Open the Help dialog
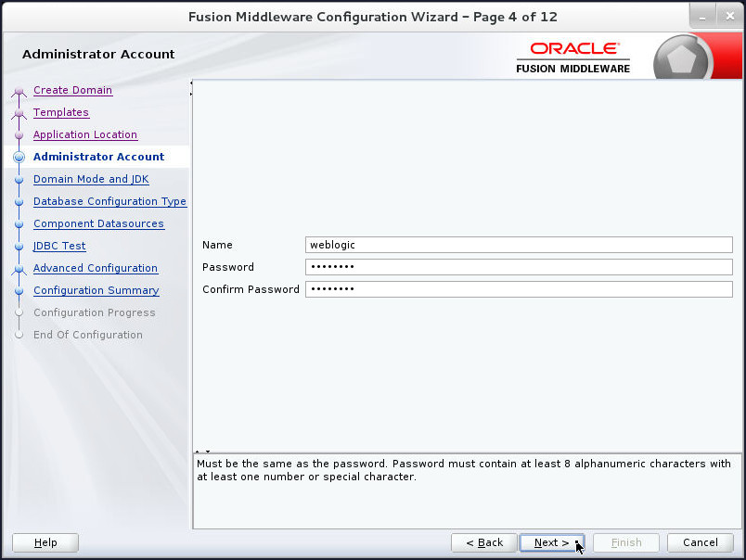This screenshot has height=560, width=746. (x=45, y=542)
